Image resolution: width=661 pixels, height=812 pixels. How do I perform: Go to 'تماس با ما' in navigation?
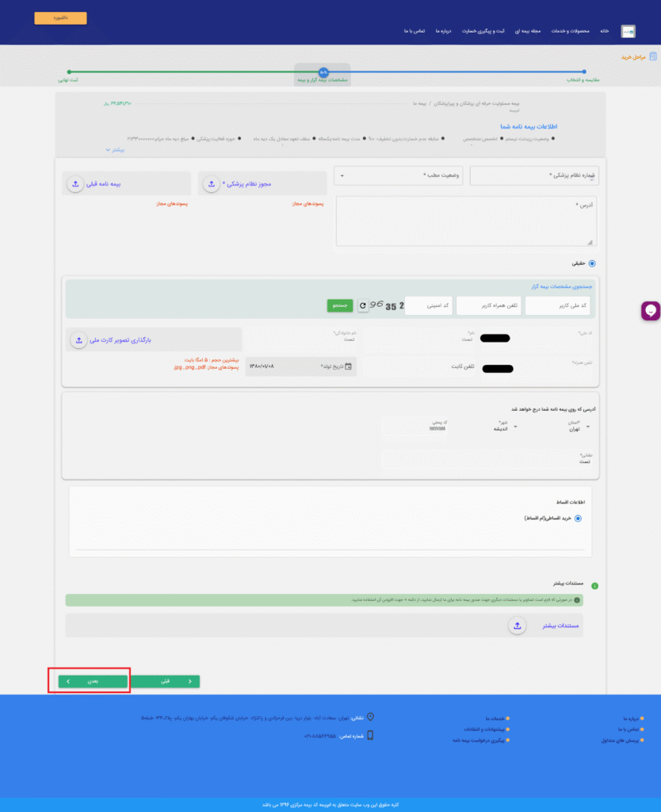pyautogui.click(x=415, y=31)
